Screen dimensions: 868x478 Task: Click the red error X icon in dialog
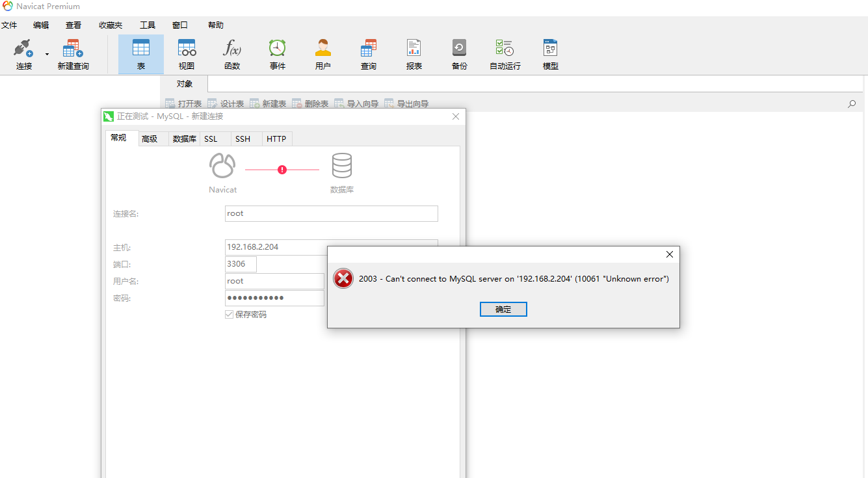coord(343,278)
